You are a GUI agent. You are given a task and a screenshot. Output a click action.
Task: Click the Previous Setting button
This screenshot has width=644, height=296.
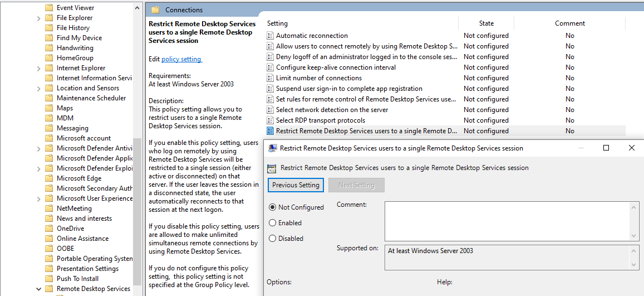point(296,185)
